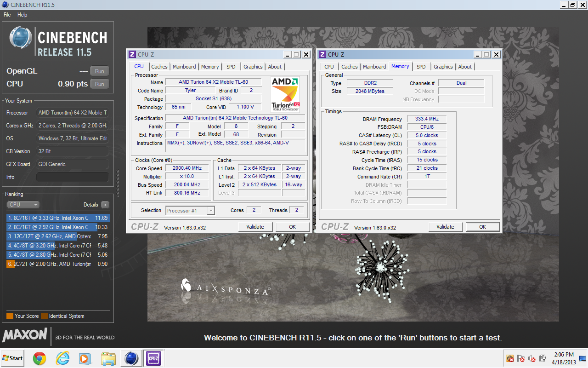Click Validate in left CPU-Z window

tap(255, 227)
